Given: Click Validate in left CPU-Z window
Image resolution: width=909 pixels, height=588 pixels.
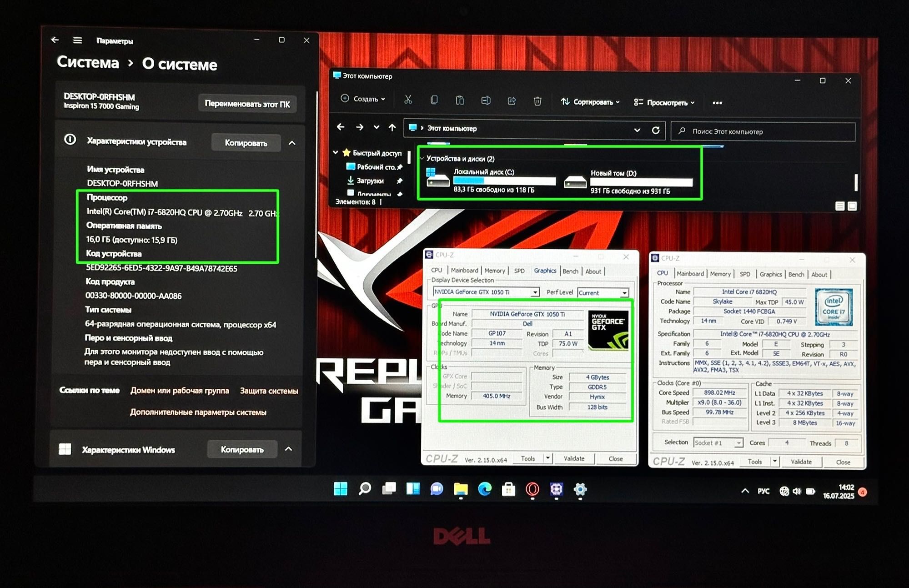Looking at the screenshot, I should [574, 458].
